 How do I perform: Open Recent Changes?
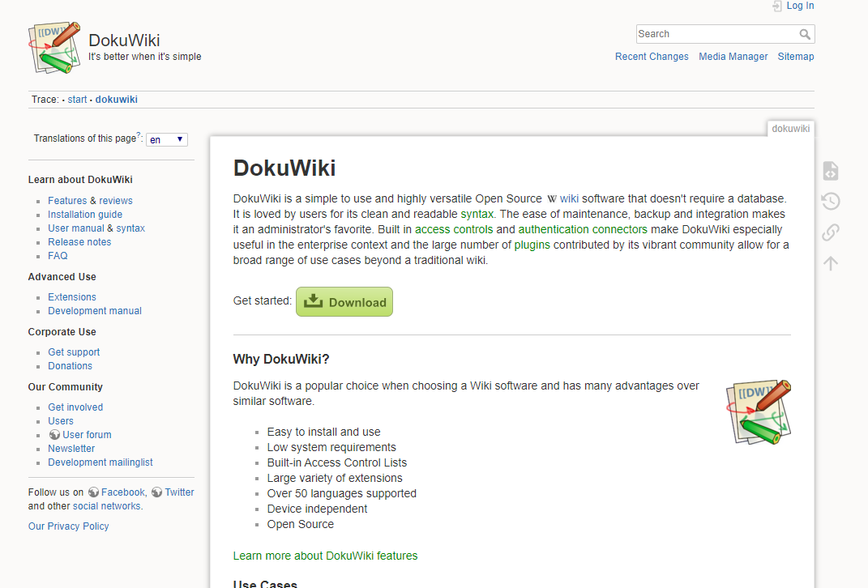(652, 57)
